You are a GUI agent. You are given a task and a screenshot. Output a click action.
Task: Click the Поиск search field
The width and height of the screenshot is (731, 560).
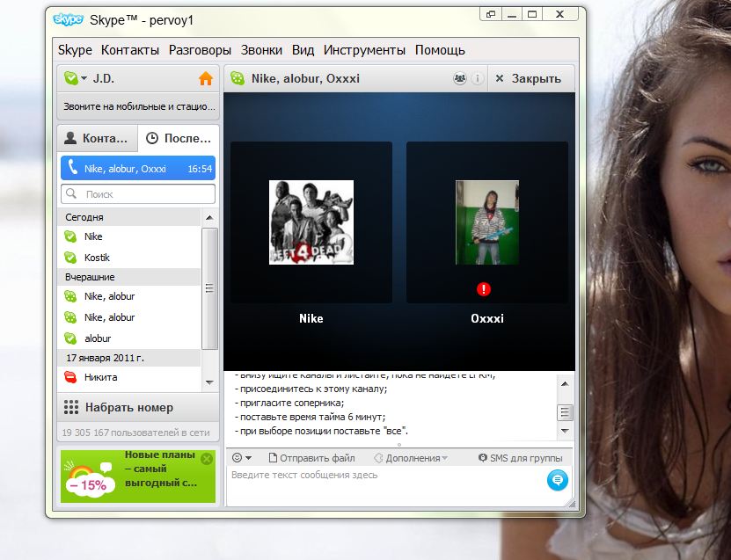click(x=138, y=193)
